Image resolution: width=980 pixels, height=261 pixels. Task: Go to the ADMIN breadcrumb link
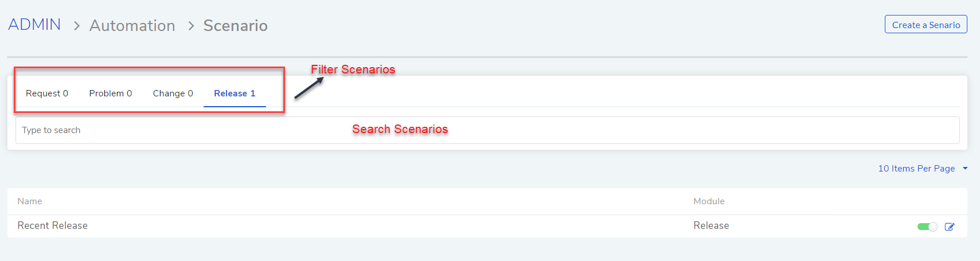tap(34, 25)
